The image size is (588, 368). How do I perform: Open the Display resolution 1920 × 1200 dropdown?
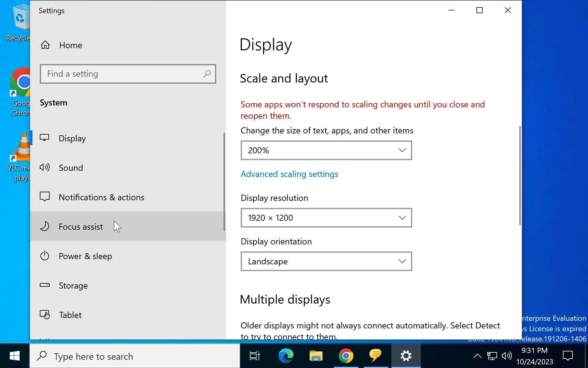[326, 218]
